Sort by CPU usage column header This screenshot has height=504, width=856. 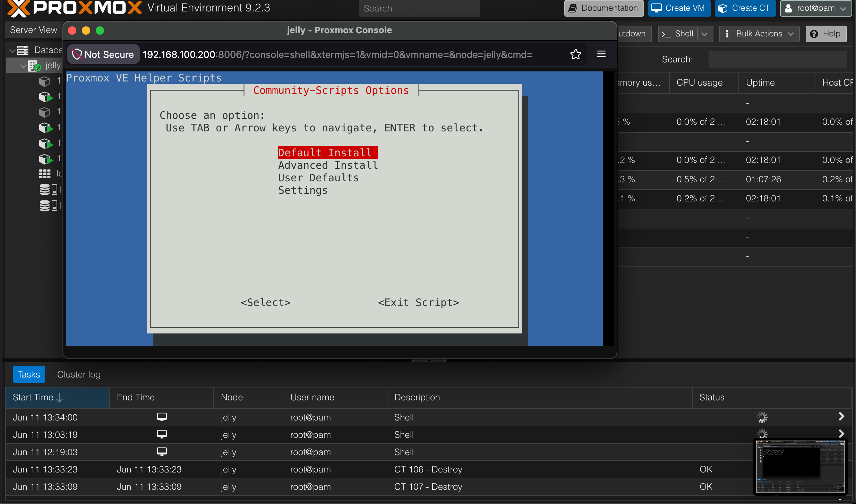click(x=704, y=82)
